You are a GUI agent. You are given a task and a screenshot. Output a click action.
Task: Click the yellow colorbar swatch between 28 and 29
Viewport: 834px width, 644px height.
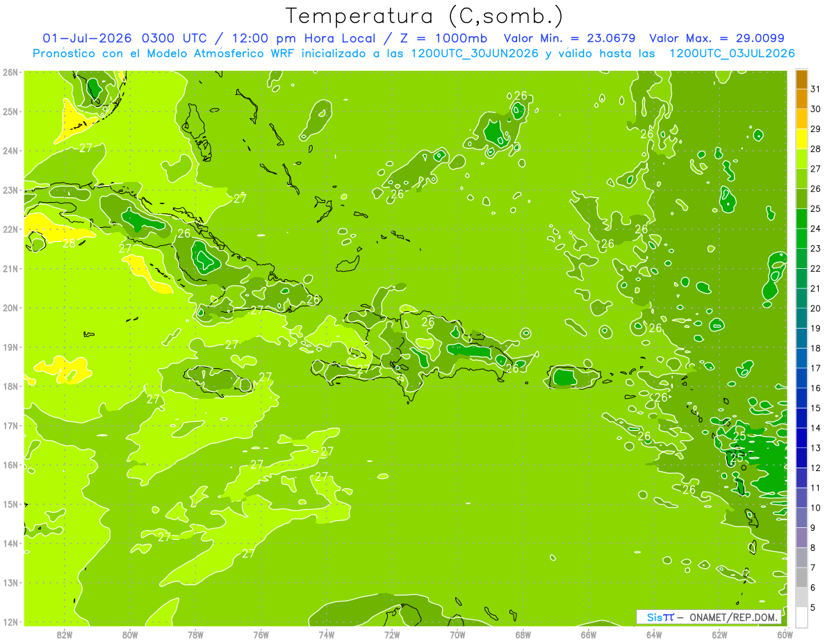[x=801, y=139]
